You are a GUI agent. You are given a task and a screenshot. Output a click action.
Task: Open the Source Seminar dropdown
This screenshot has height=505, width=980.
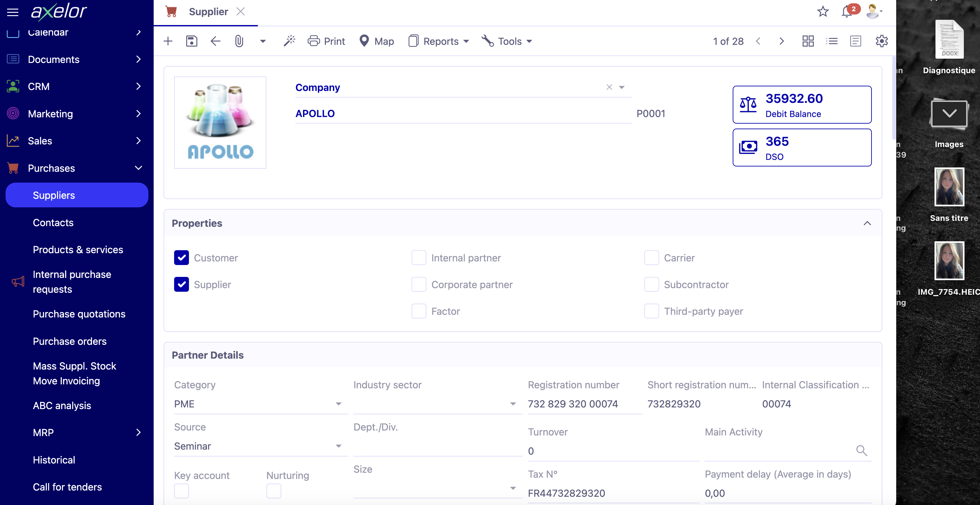[x=338, y=446]
